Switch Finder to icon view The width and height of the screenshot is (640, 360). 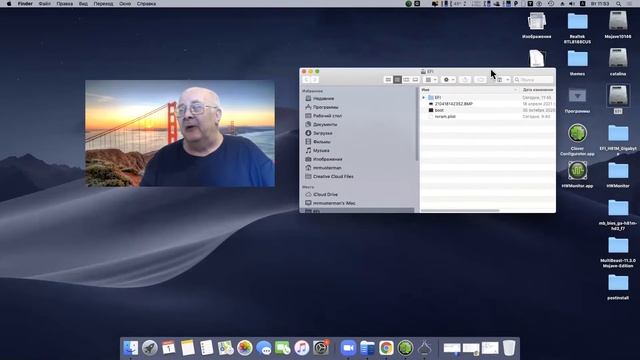coord(388,80)
